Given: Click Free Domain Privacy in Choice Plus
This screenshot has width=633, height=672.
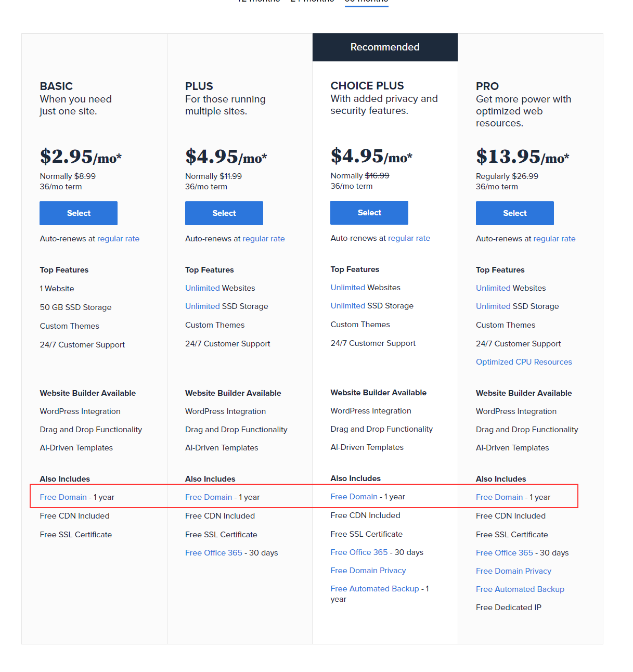Looking at the screenshot, I should click(x=368, y=571).
